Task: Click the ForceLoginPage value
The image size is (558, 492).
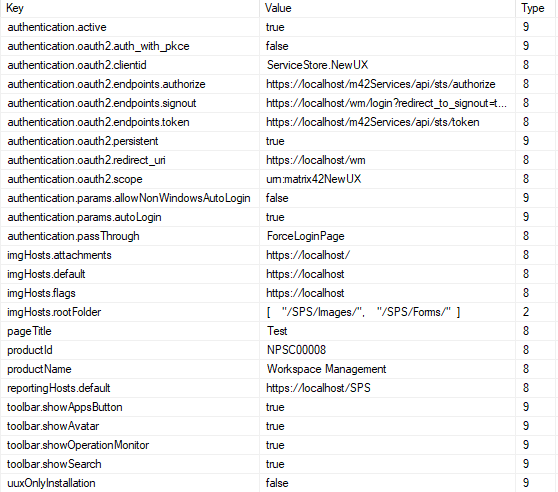Action: pos(306,236)
